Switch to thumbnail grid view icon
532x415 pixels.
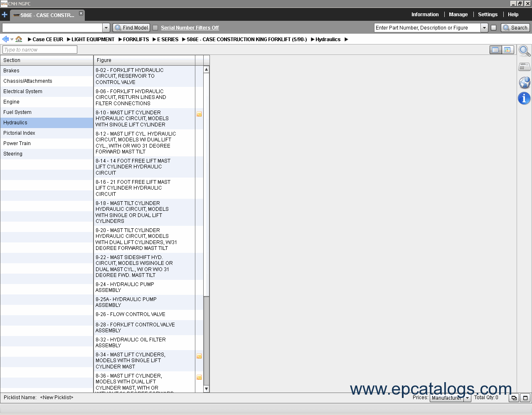(x=507, y=50)
